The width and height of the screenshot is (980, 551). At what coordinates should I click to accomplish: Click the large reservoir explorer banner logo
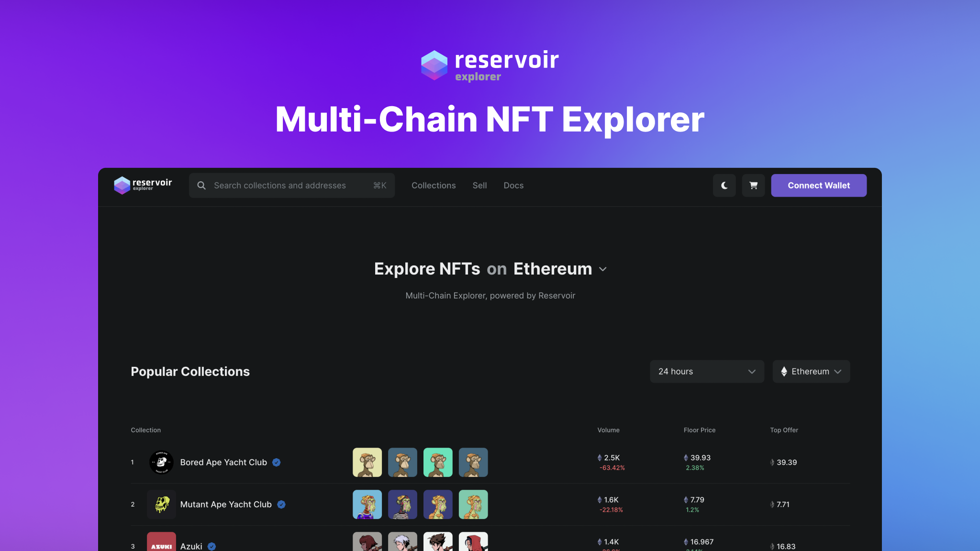pyautogui.click(x=490, y=66)
